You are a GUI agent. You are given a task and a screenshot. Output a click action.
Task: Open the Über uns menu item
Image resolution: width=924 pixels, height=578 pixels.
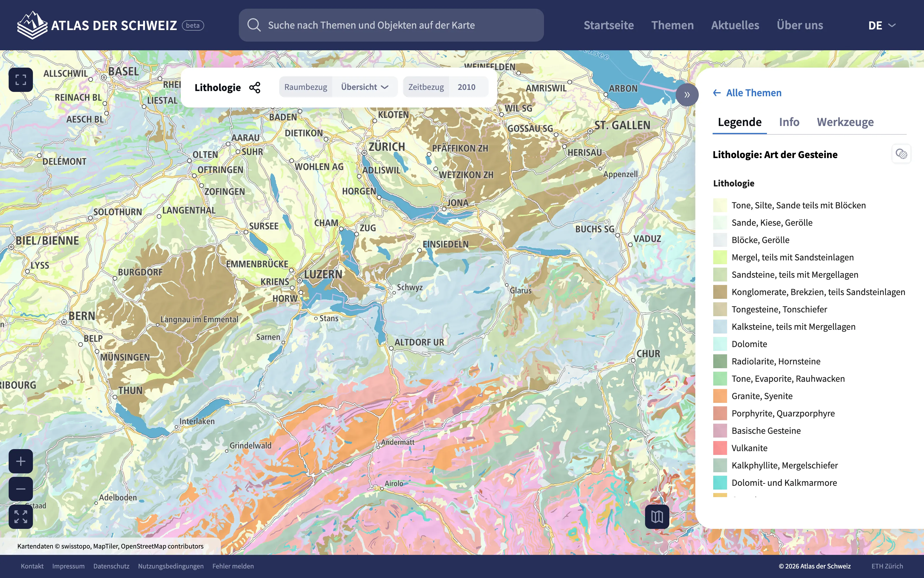[x=800, y=25]
